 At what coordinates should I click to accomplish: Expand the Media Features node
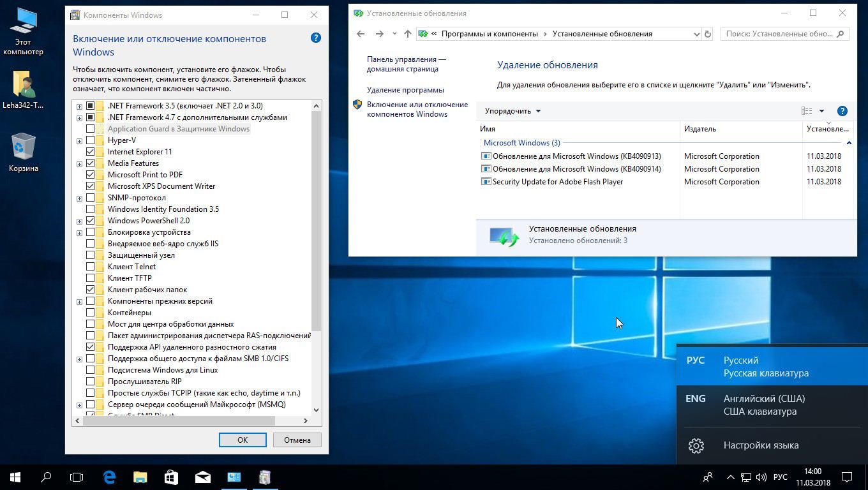[x=79, y=163]
